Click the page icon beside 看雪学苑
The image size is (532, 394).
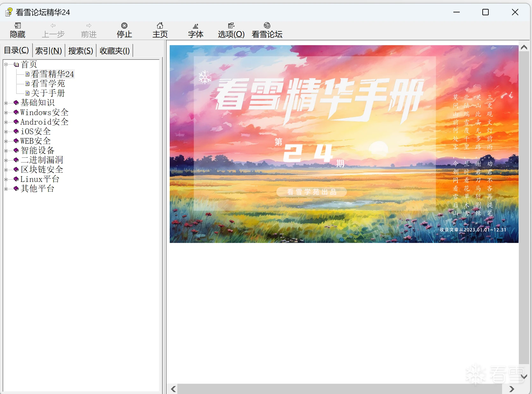[x=27, y=84]
